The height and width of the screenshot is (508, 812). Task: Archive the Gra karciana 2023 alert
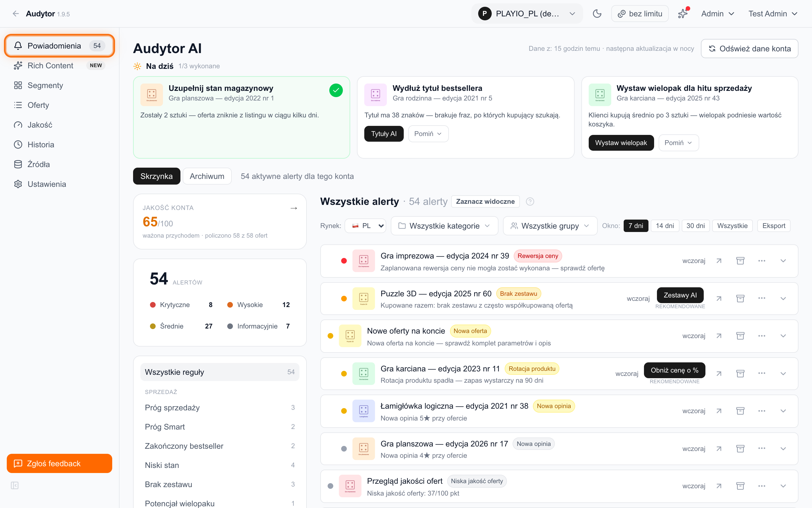click(740, 373)
